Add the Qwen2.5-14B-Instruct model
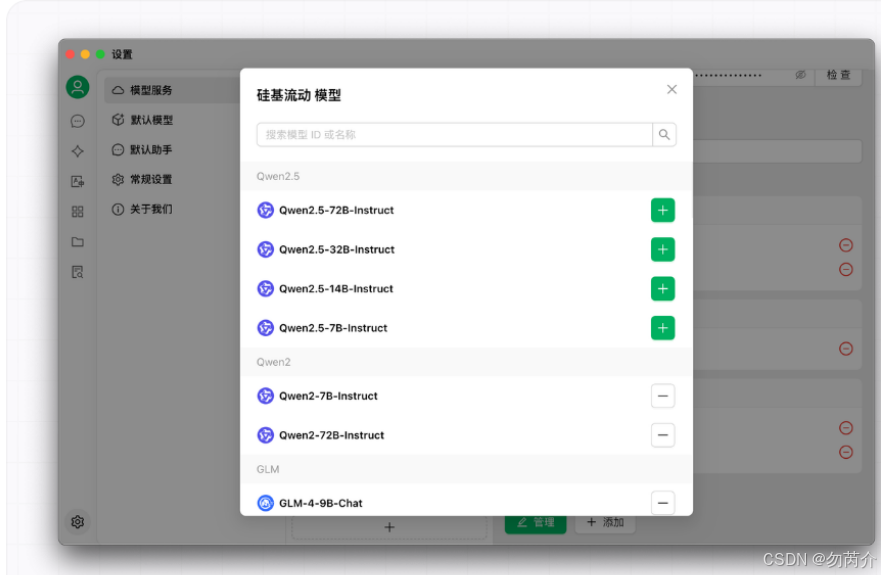The height and width of the screenshot is (575, 881). [662, 289]
